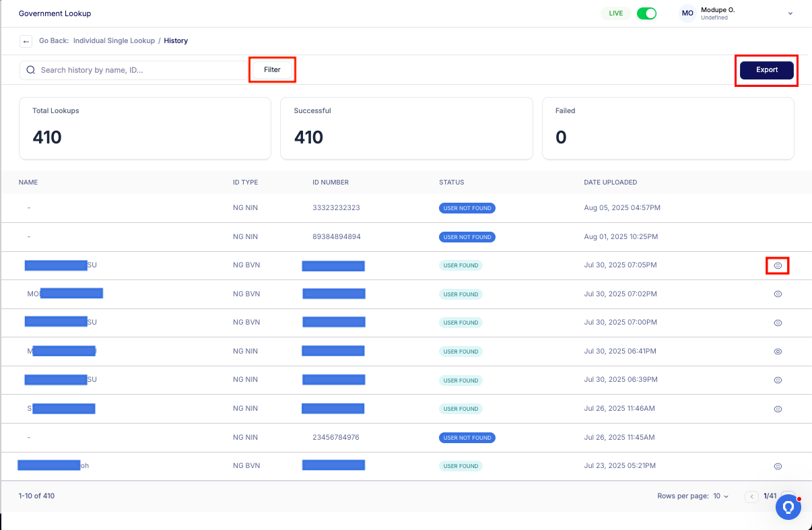Click eye icon on Jul 30 06:41PM row
The height and width of the screenshot is (530, 812).
tap(778, 352)
